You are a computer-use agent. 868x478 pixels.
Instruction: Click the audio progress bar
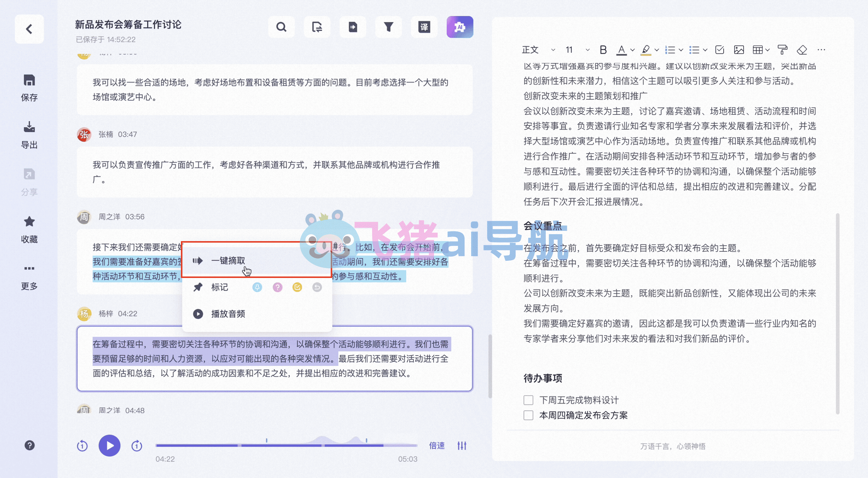(x=286, y=445)
